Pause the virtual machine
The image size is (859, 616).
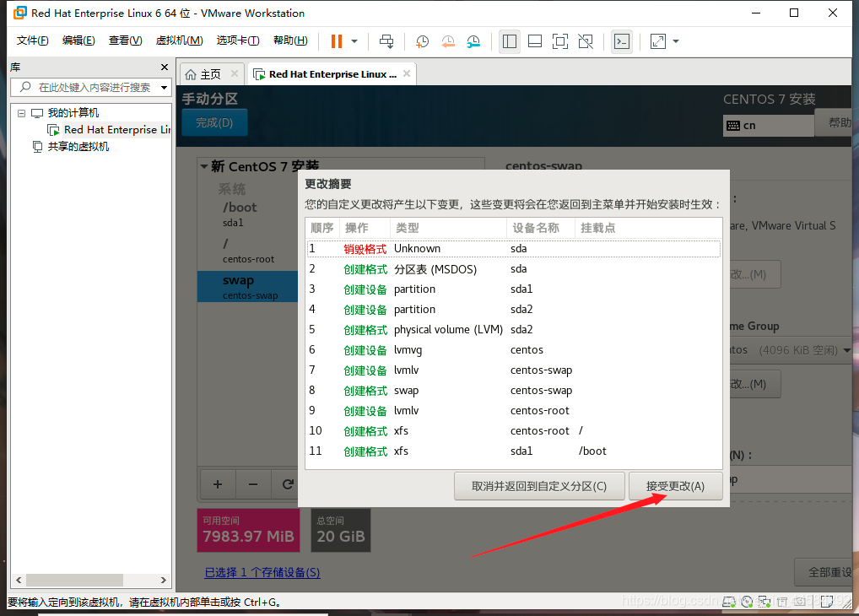337,41
